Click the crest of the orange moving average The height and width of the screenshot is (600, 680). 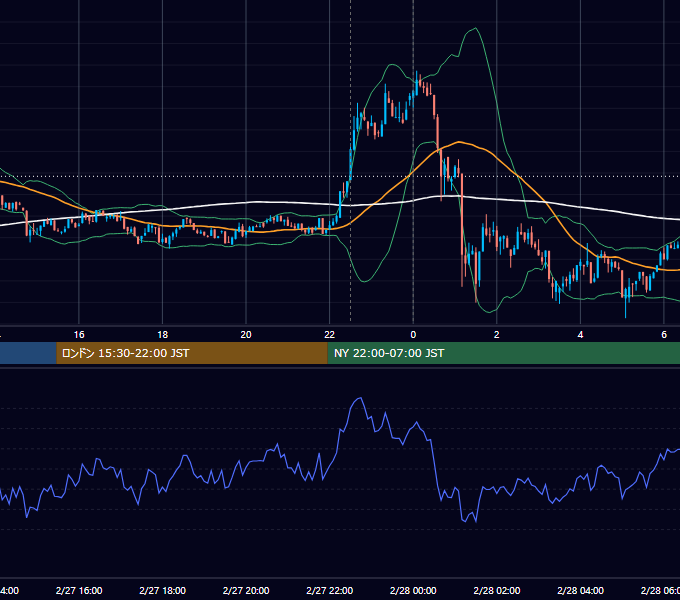coord(459,142)
